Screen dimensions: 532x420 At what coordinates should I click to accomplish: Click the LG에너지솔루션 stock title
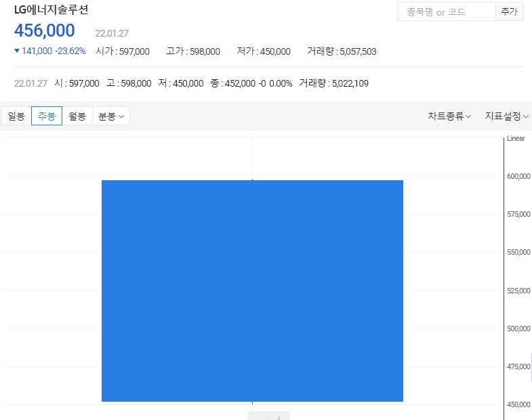pos(52,9)
